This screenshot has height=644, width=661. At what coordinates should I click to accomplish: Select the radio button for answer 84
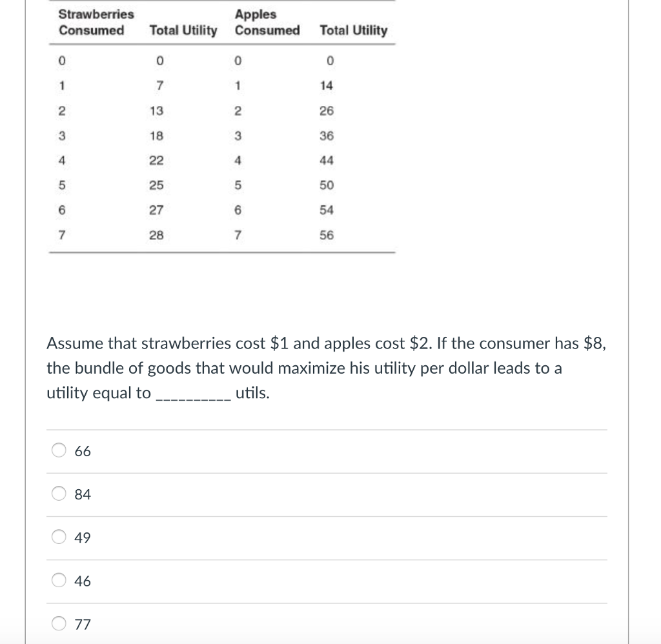point(58,494)
